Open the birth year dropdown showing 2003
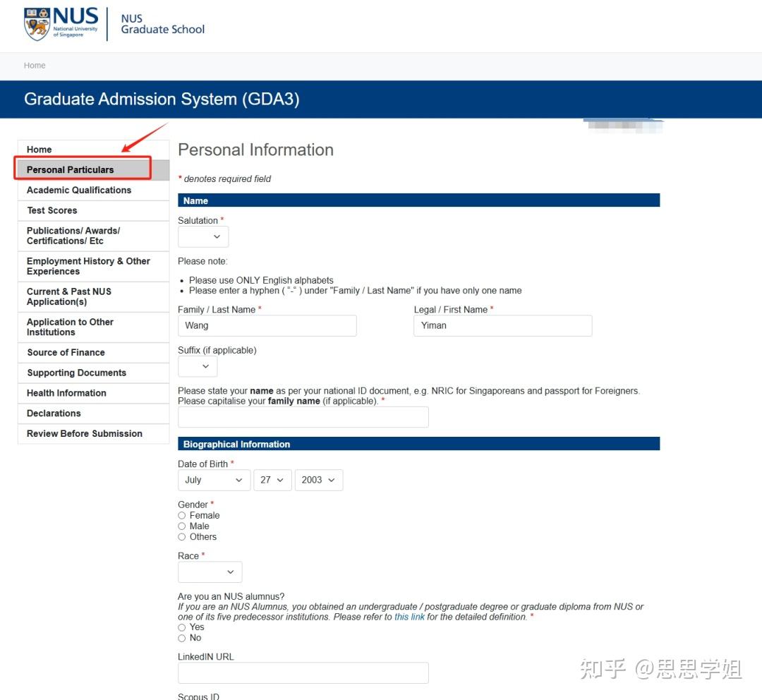The height and width of the screenshot is (700, 762). point(318,480)
